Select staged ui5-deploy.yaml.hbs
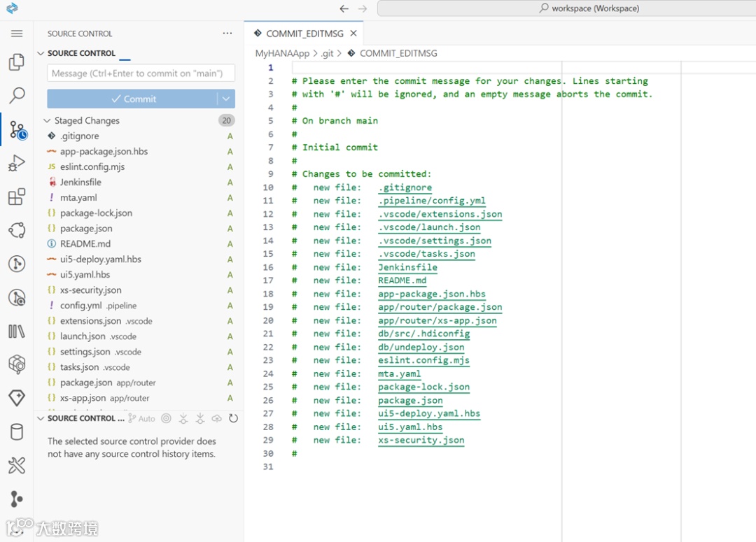 (x=139, y=259)
